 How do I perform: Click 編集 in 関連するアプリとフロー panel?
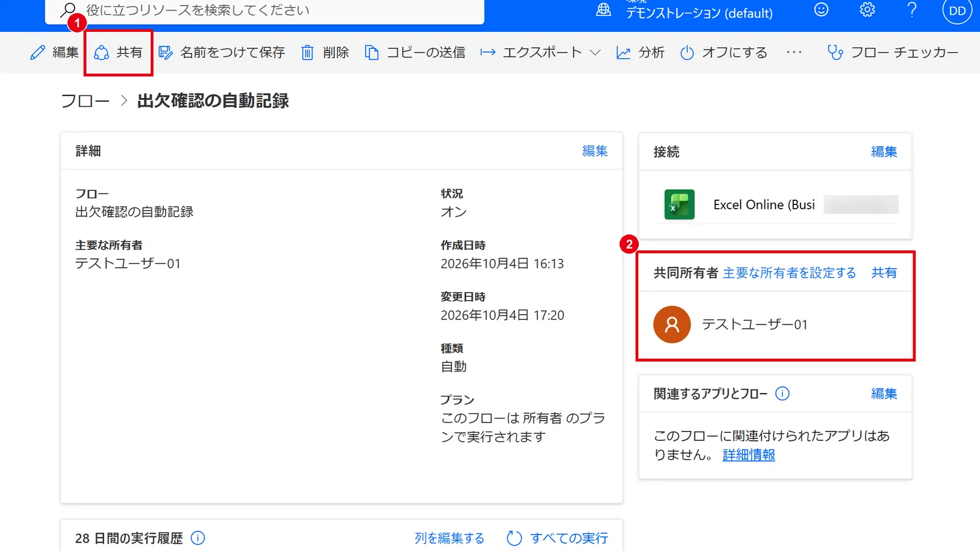click(x=884, y=394)
